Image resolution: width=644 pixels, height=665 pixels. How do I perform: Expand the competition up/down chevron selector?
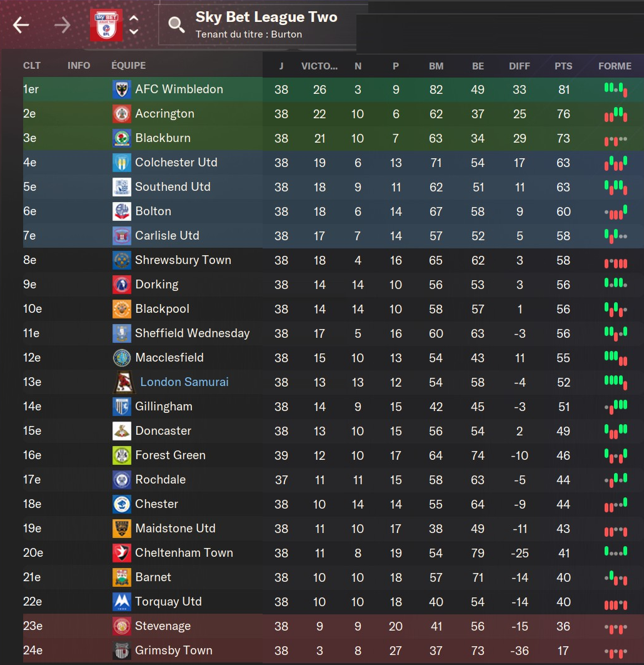pyautogui.click(x=134, y=25)
